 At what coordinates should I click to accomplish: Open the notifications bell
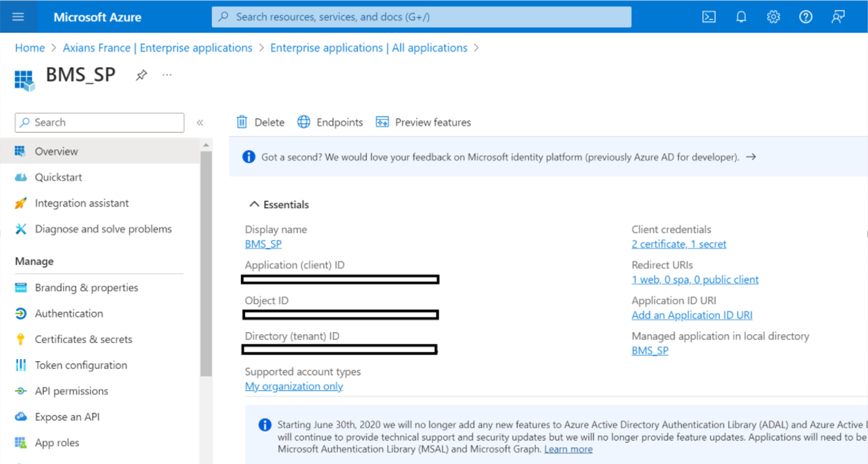741,17
